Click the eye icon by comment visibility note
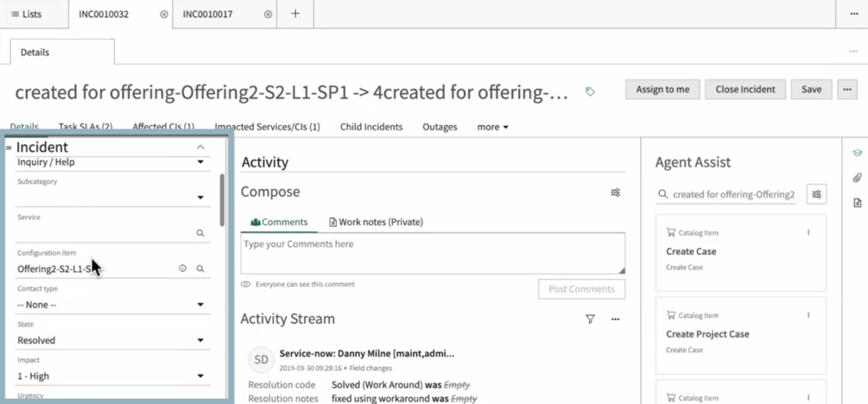This screenshot has height=404, width=868. [x=246, y=285]
